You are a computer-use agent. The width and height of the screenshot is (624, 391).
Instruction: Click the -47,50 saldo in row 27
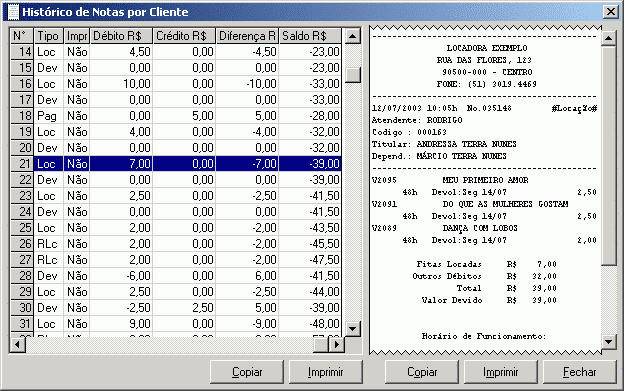pyautogui.click(x=310, y=260)
